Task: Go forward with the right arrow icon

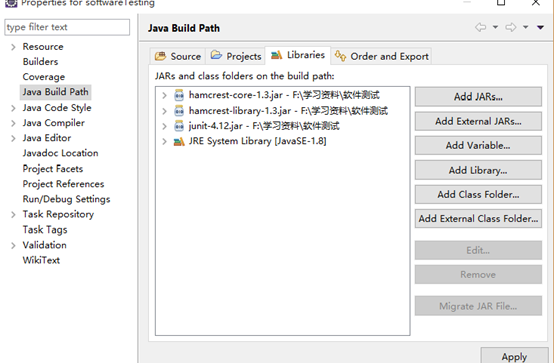Action: (511, 27)
